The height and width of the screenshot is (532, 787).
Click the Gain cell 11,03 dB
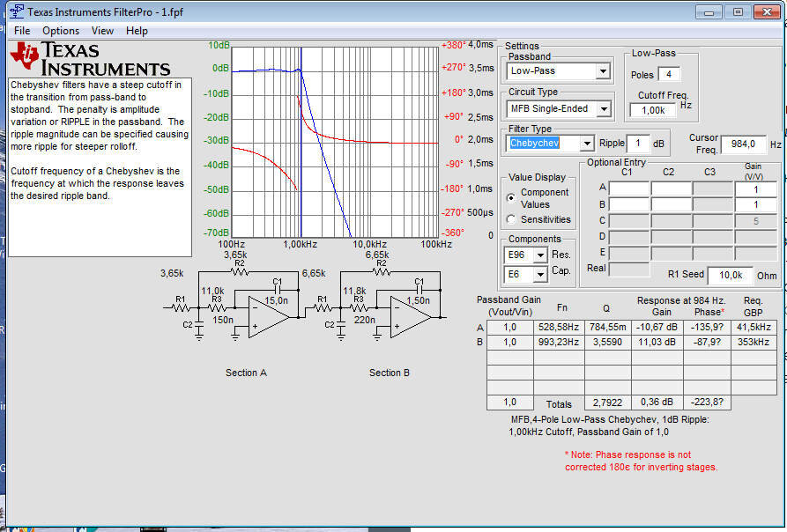657,342
